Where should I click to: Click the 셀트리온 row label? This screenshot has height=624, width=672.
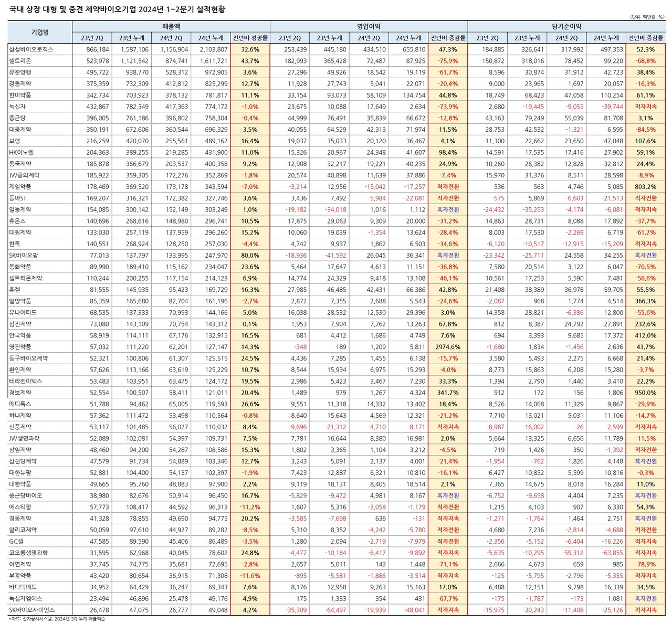tap(20, 61)
